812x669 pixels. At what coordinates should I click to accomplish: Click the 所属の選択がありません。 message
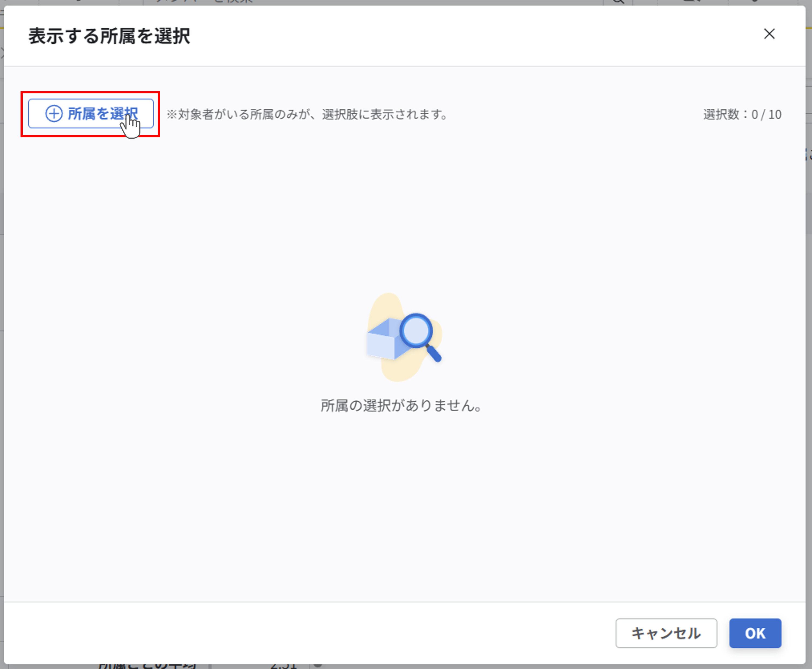pos(402,405)
